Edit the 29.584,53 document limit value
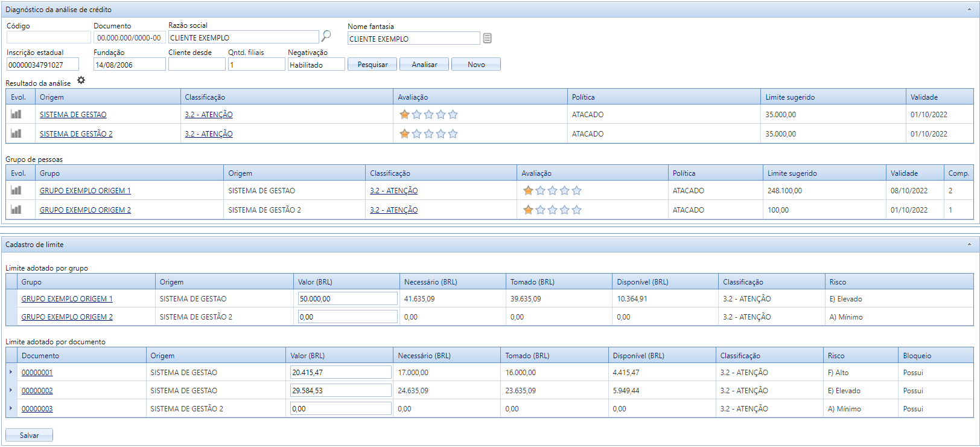 [341, 390]
